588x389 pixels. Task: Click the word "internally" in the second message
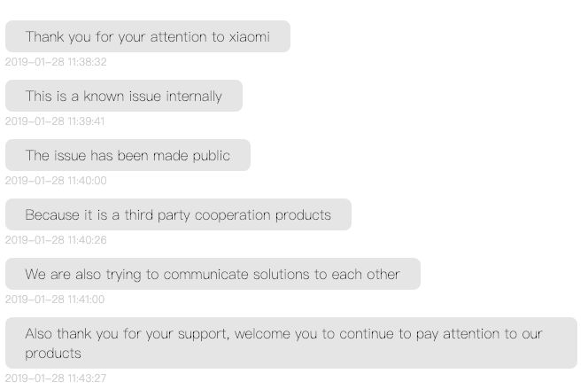191,97
